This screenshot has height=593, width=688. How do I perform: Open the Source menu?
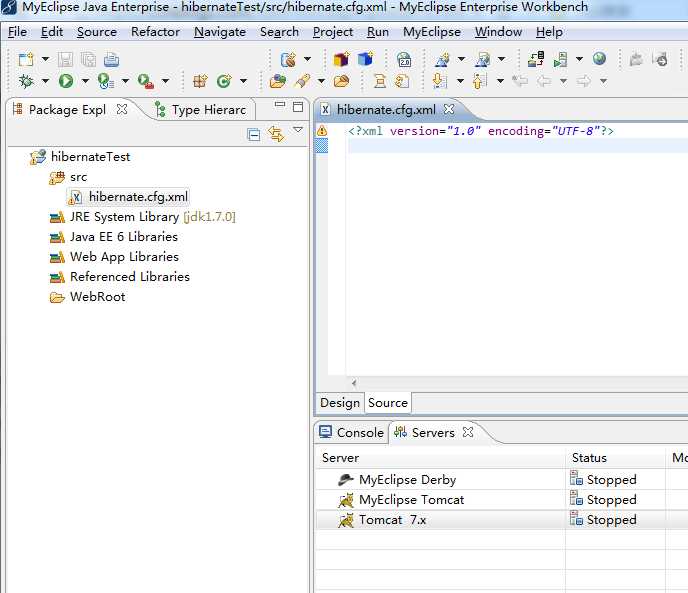97,32
